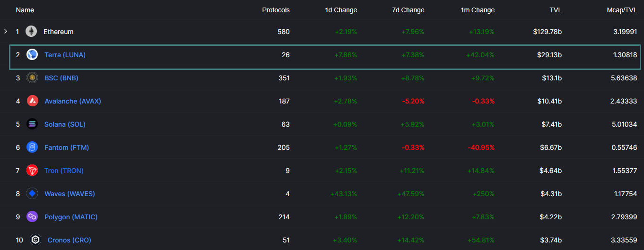
Task: Sort table by Protocols column header
Action: [x=276, y=10]
